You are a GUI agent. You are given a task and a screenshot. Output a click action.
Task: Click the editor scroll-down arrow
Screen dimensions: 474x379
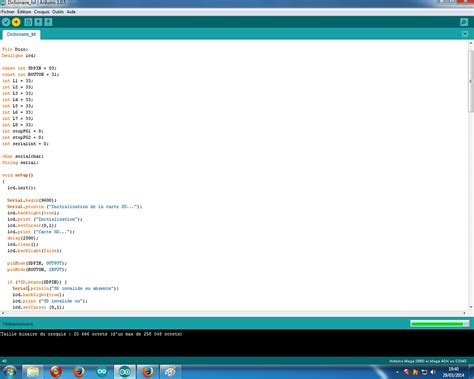click(471, 307)
